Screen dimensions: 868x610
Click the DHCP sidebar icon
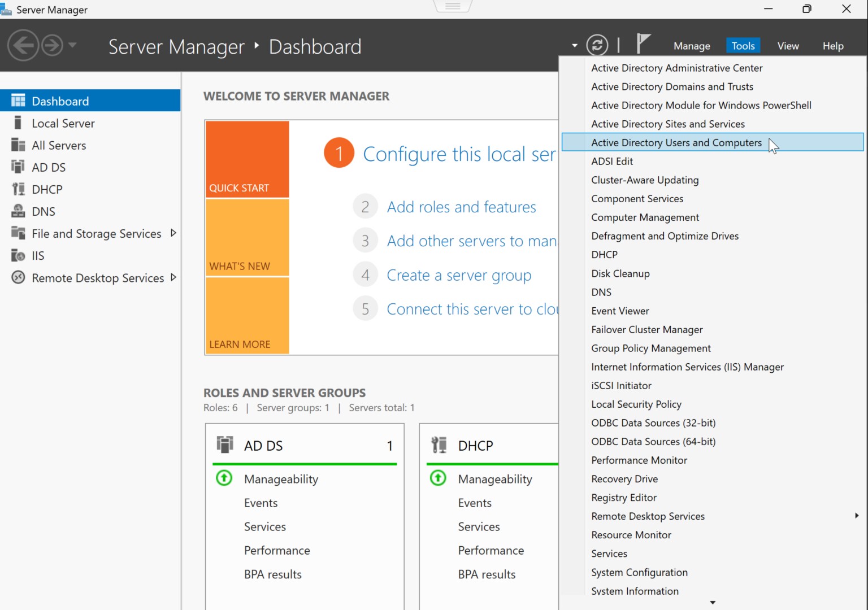(18, 189)
